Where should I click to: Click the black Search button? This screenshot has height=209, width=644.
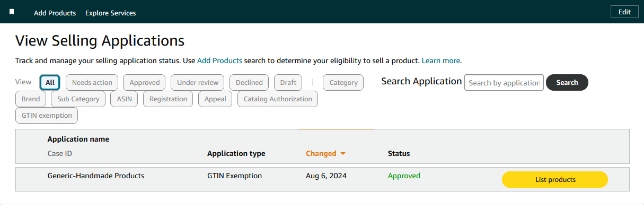point(567,83)
